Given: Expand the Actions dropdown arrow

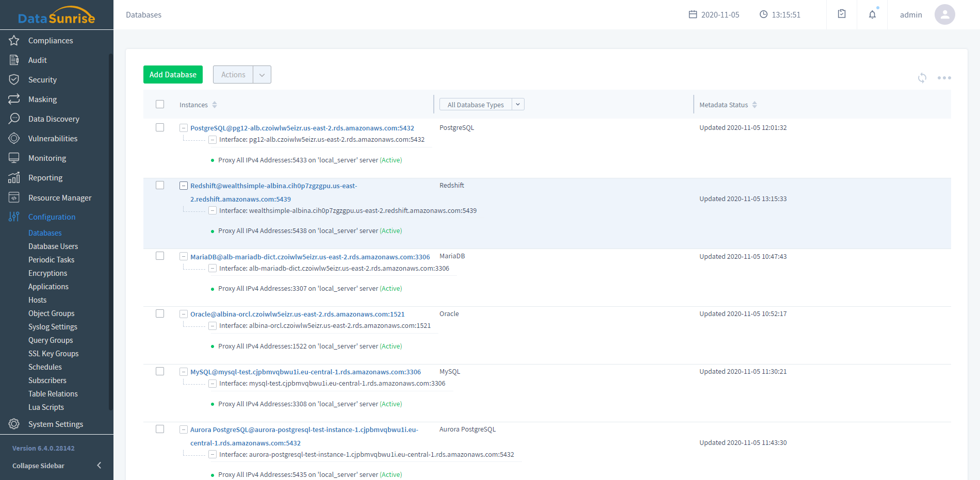Looking at the screenshot, I should tap(262, 75).
